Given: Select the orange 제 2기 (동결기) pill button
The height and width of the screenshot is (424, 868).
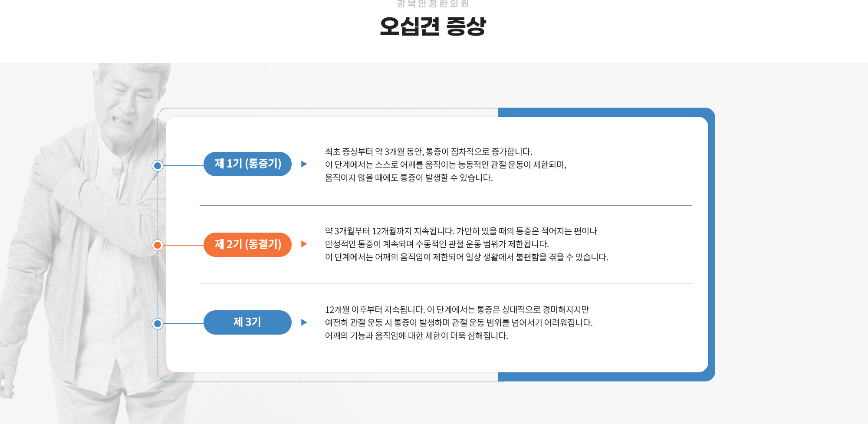Looking at the screenshot, I should tap(247, 245).
